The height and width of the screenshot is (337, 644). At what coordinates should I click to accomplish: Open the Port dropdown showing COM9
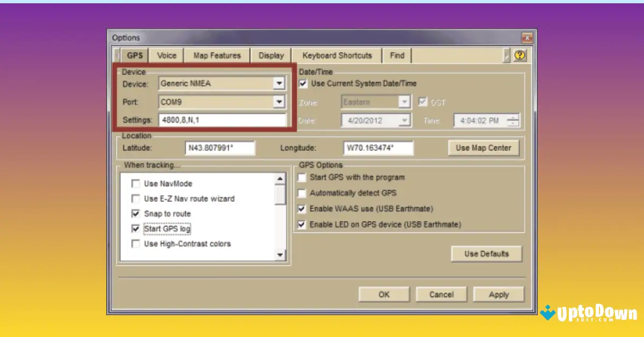(x=280, y=102)
